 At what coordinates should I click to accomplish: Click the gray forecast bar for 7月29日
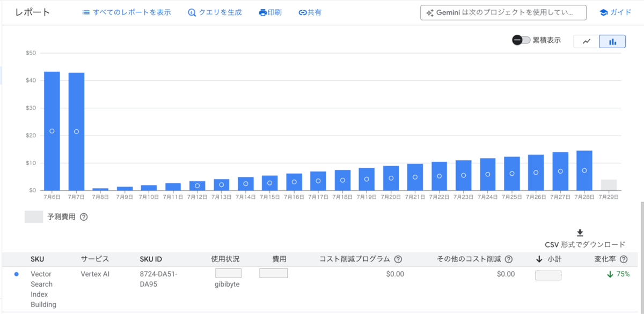coord(608,186)
